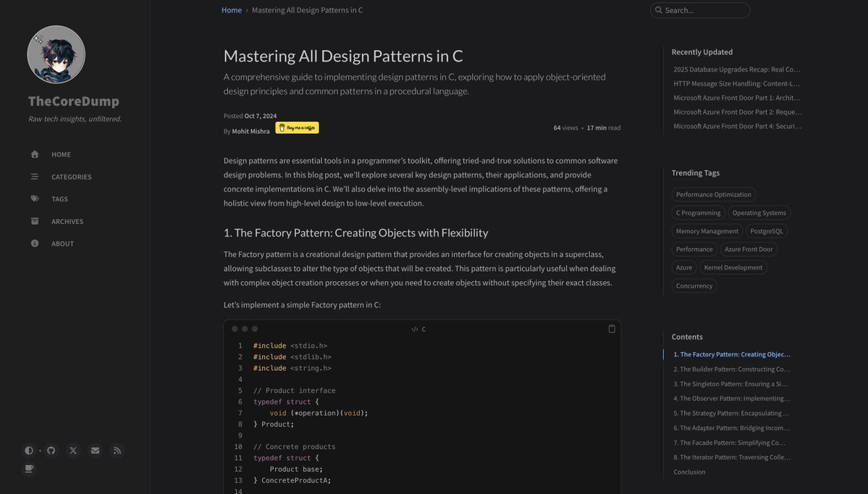This screenshot has height=494, width=868.
Task: Open Azure Front Door Part 2 post
Action: pyautogui.click(x=738, y=112)
